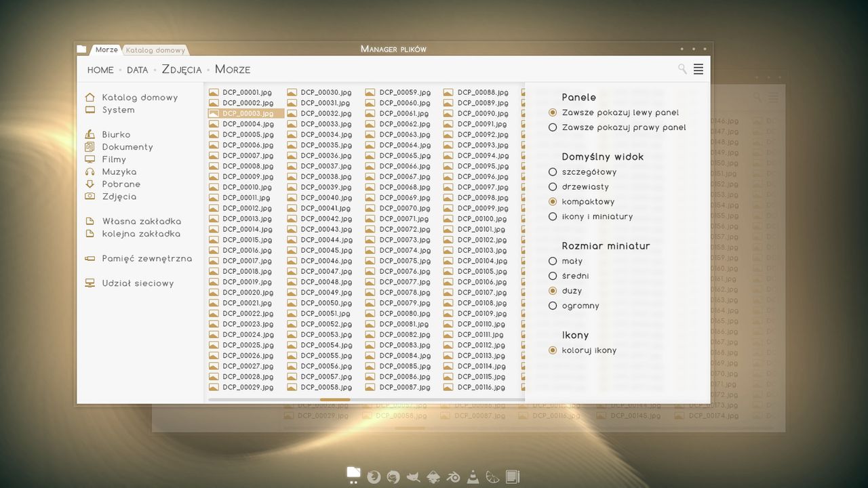Launch GIMP from the dock
Viewport: 868px width, 488px height.
point(412,478)
